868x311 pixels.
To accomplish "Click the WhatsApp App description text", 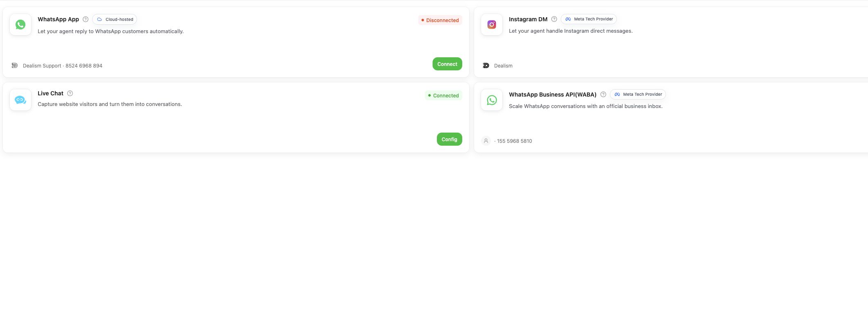I will (x=111, y=31).
